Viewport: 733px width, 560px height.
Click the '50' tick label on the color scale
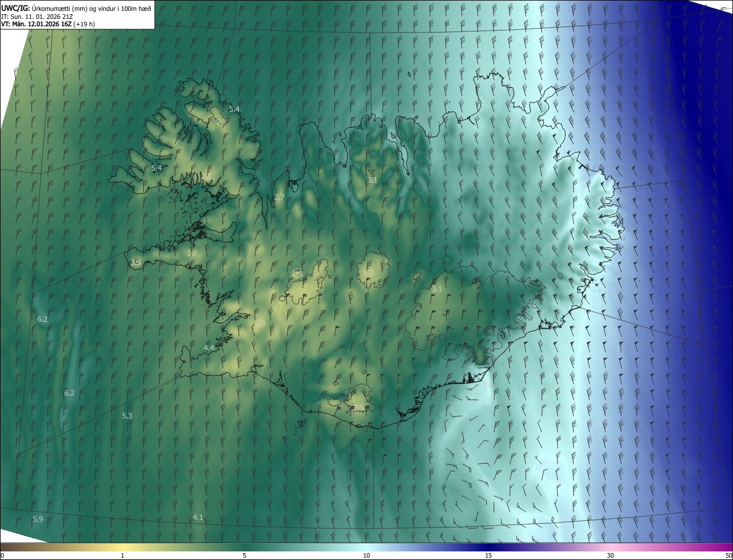[728, 555]
